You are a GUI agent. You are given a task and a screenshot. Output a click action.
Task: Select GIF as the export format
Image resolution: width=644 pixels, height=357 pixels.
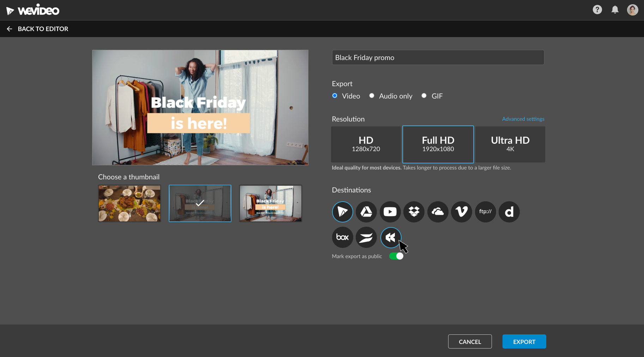pos(424,96)
